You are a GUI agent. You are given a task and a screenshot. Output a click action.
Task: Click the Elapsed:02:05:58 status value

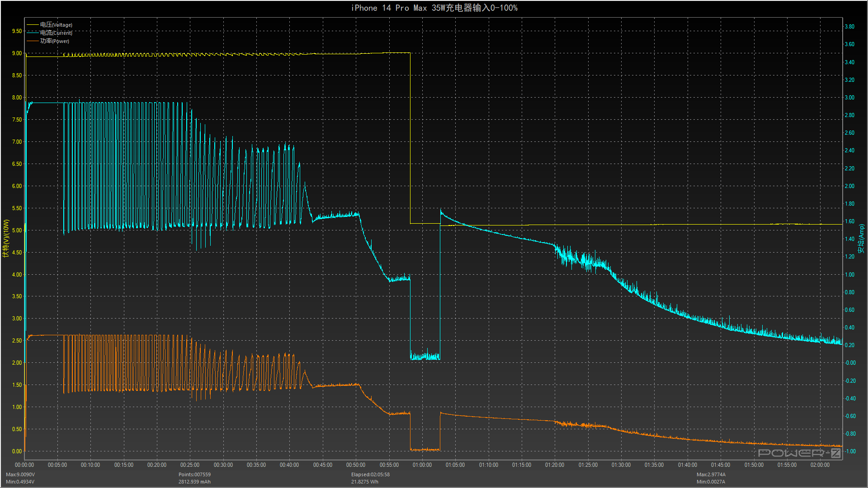pos(370,474)
